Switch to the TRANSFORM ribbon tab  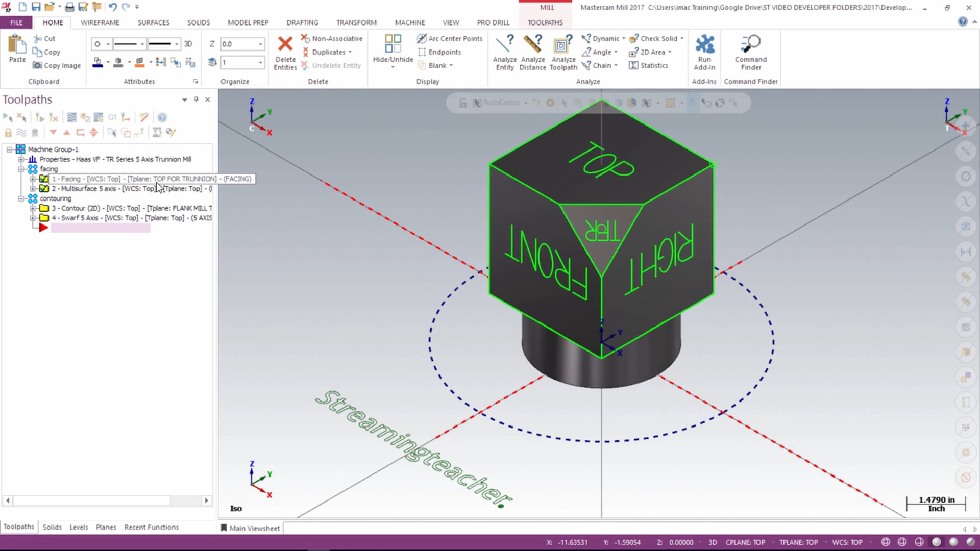(356, 22)
